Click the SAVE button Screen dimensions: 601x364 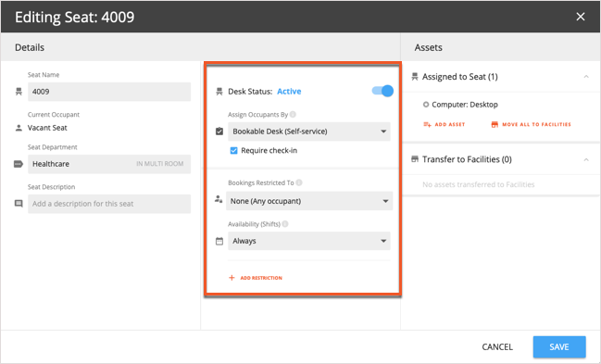(x=559, y=346)
